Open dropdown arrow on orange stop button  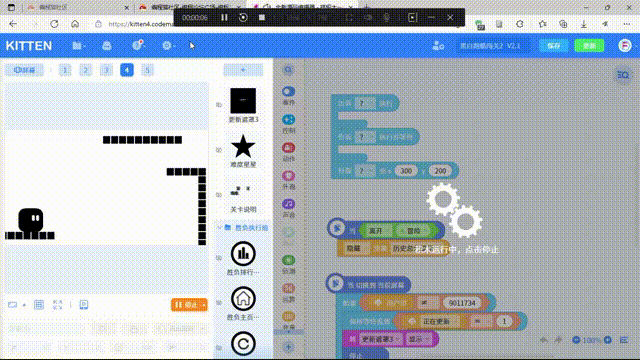[x=204, y=304]
